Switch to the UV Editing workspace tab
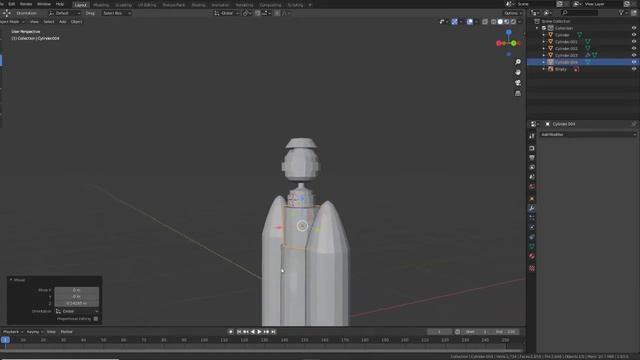The width and height of the screenshot is (640, 360). (147, 5)
